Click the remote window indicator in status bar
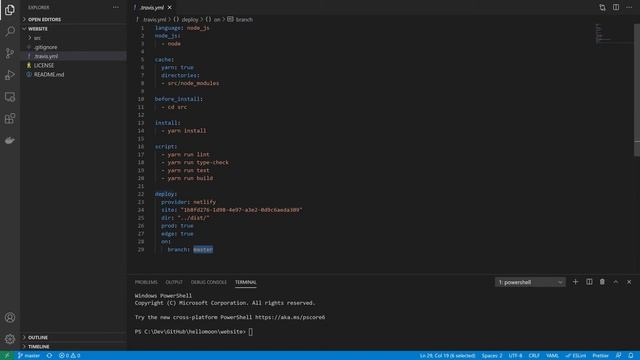The width and height of the screenshot is (640, 360). click(7, 356)
